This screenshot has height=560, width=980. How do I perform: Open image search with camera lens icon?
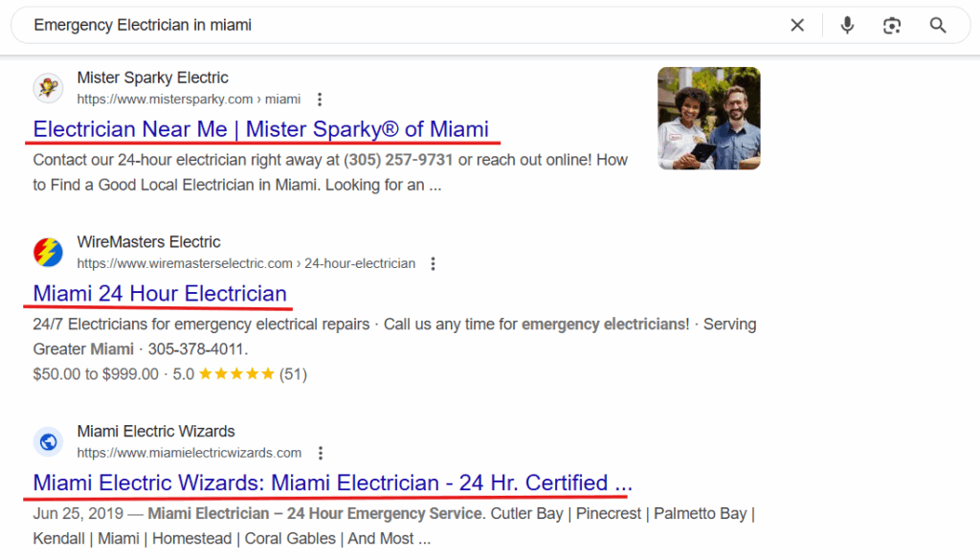[892, 25]
